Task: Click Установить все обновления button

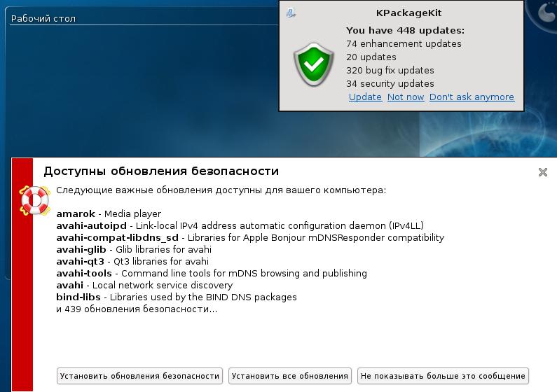Action: point(290,376)
